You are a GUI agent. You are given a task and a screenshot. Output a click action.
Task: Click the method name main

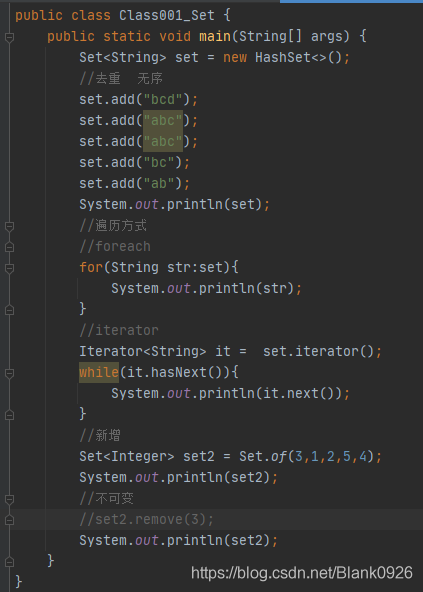click(215, 37)
